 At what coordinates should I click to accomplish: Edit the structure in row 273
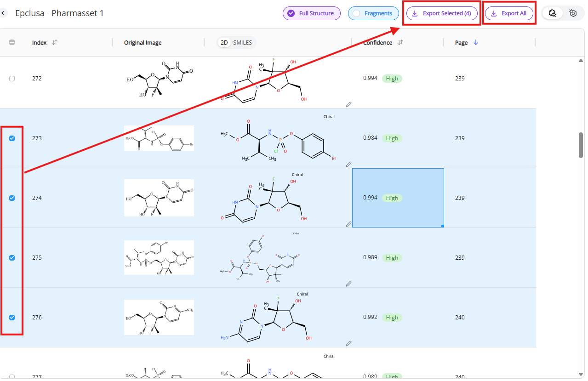tap(348, 164)
